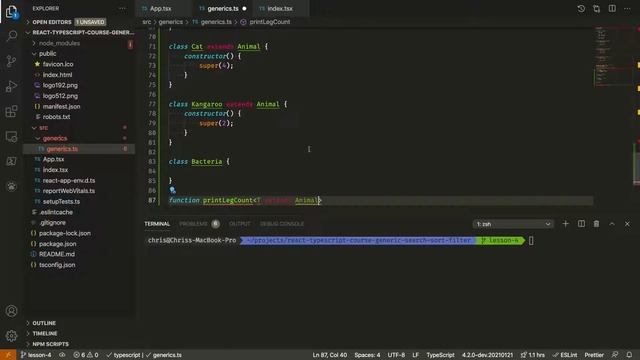
Task: Open the Source Control view icon
Action: pyautogui.click(x=11, y=61)
